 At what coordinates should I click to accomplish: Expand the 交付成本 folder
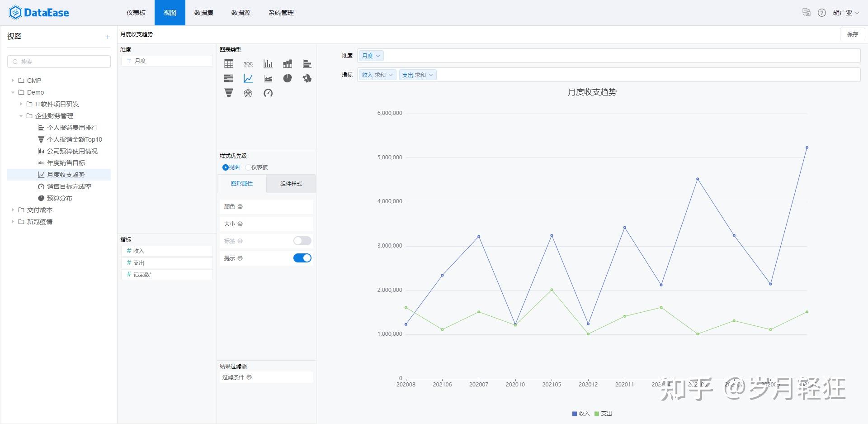coord(13,210)
